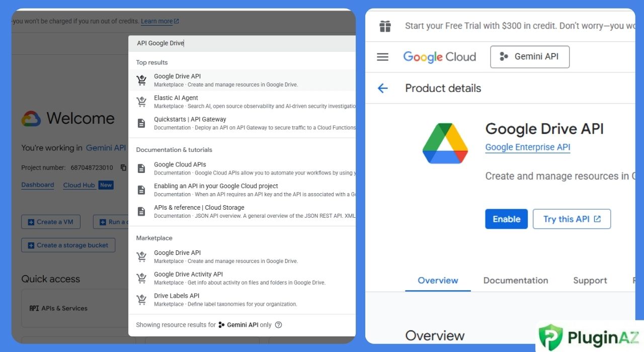
Task: Click the cart icon beside Drive Labels API
Action: tap(141, 299)
